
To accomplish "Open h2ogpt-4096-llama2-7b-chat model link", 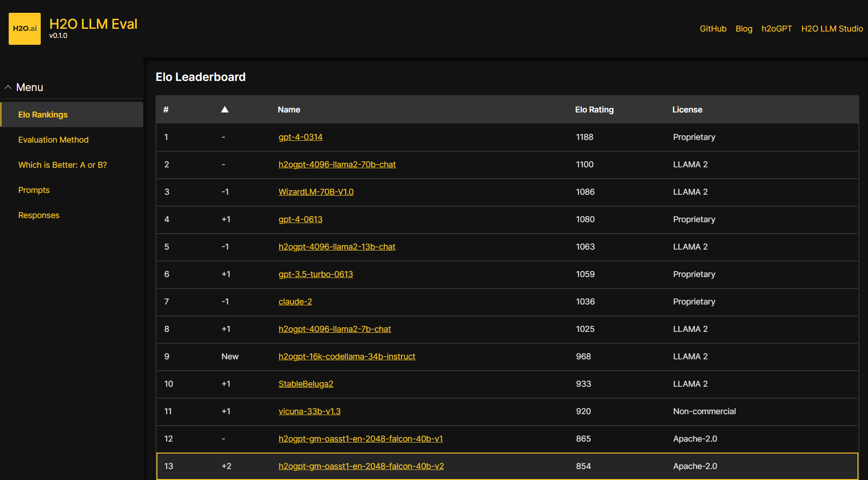I will (335, 329).
